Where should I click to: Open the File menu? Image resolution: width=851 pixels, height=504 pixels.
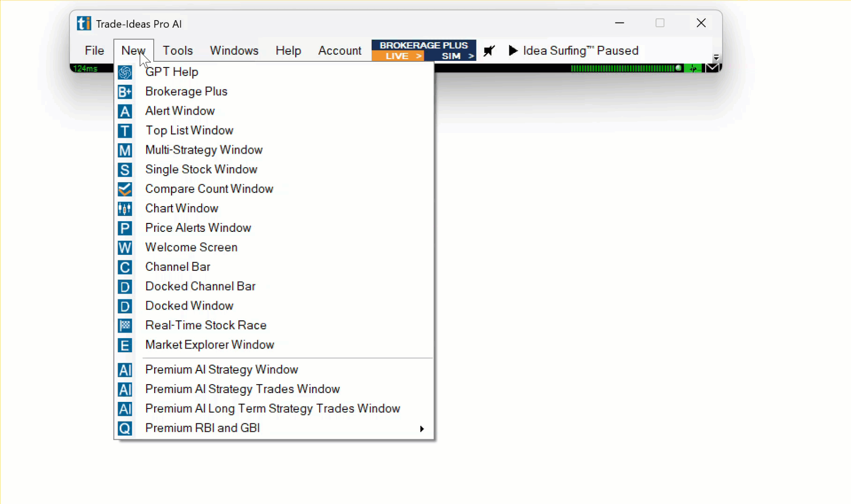[x=94, y=51]
